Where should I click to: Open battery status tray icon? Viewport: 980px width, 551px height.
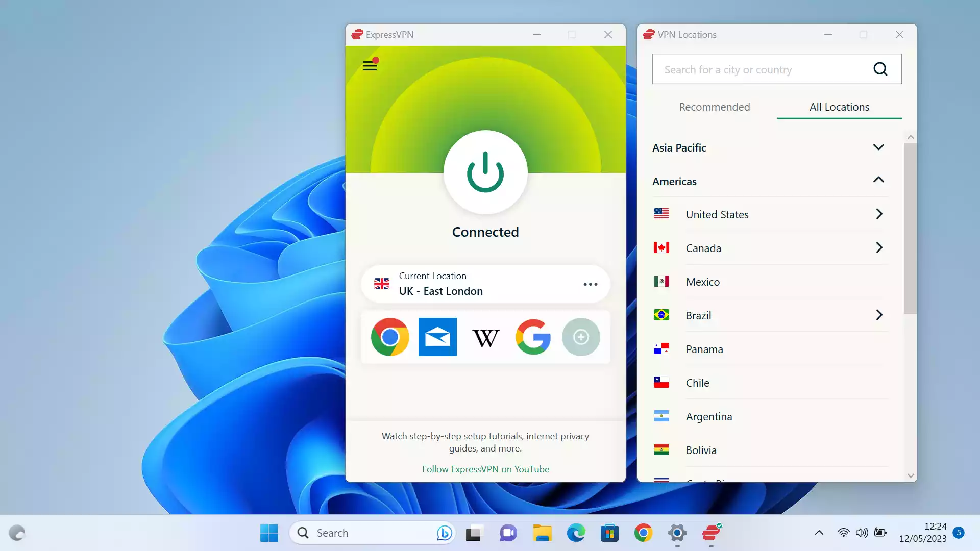tap(880, 533)
